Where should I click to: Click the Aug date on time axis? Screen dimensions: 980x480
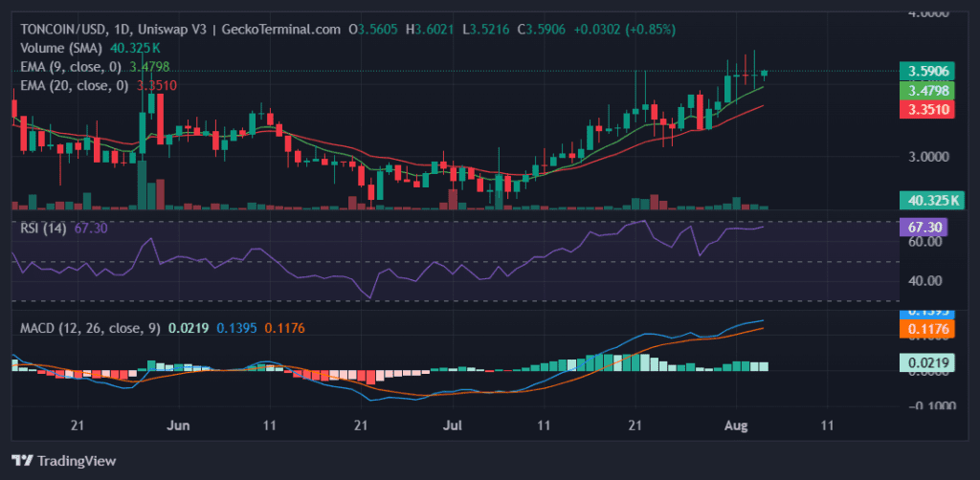pyautogui.click(x=734, y=426)
